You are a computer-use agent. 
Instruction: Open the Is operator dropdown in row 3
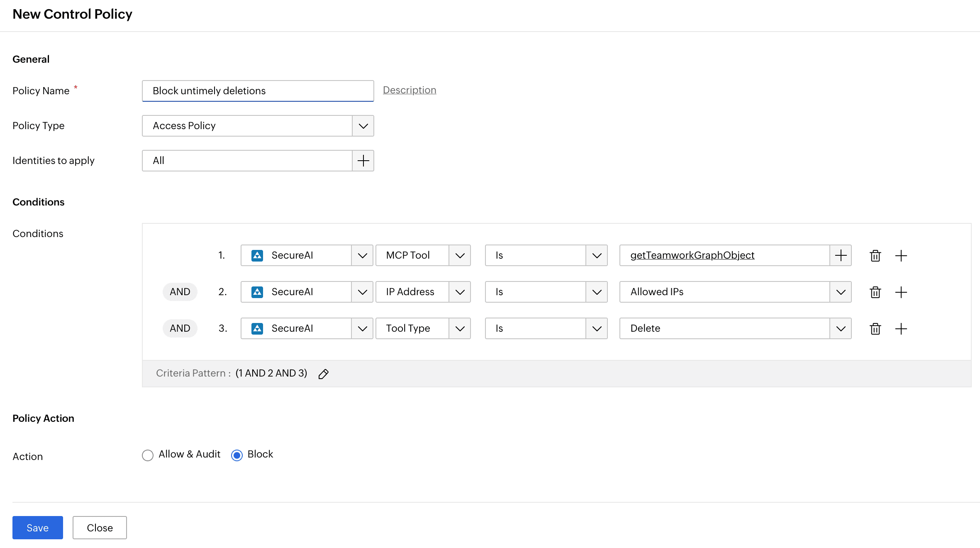click(x=597, y=328)
